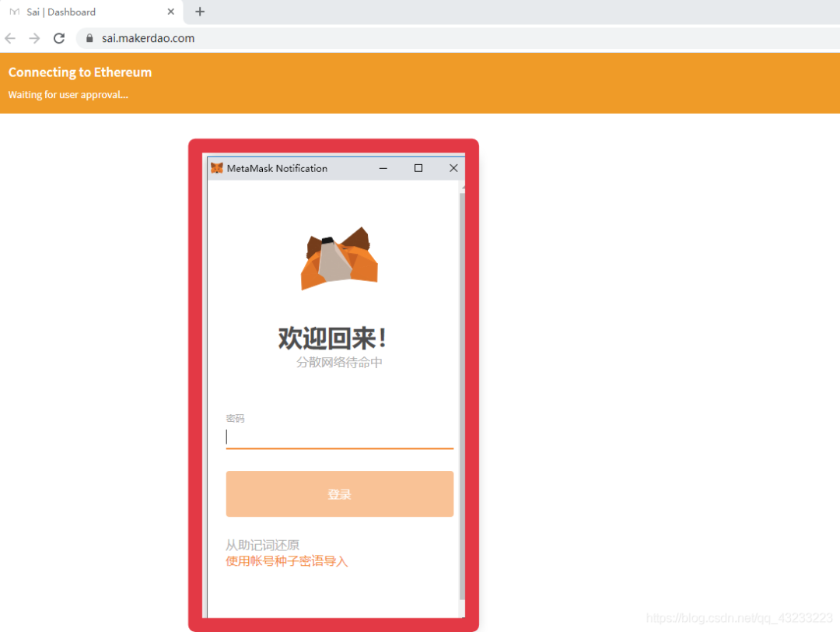
Task: Select the Sai | Dashboard tab
Action: pyautogui.click(x=91, y=12)
